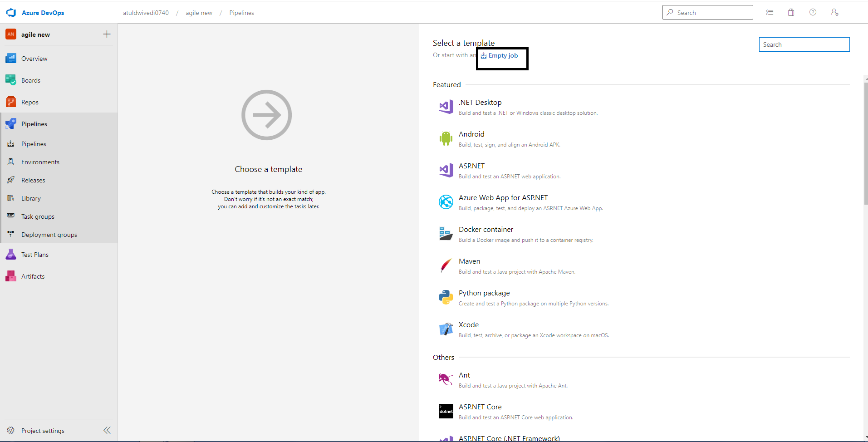The height and width of the screenshot is (442, 868).
Task: Click the dotnet icon for ASP.NET Core
Action: pyautogui.click(x=446, y=411)
